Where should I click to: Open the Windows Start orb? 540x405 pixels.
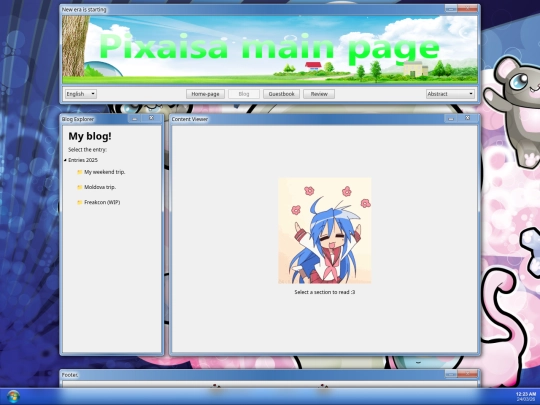[x=13, y=396]
